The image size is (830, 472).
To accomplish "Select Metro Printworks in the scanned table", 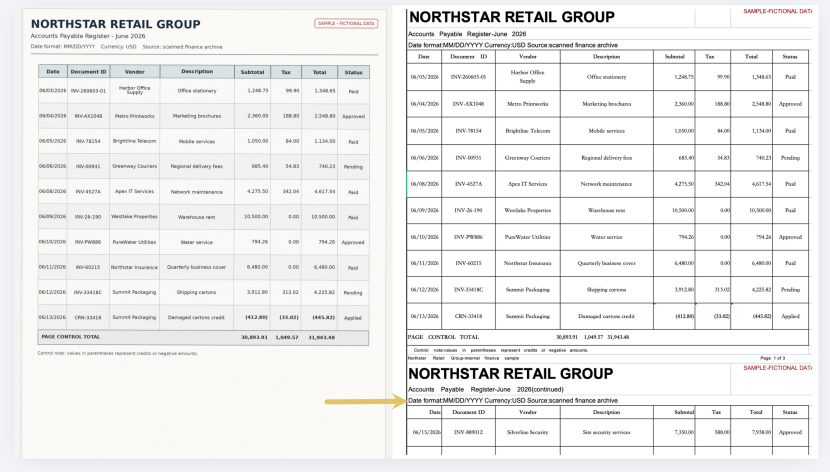I will click(x=134, y=116).
